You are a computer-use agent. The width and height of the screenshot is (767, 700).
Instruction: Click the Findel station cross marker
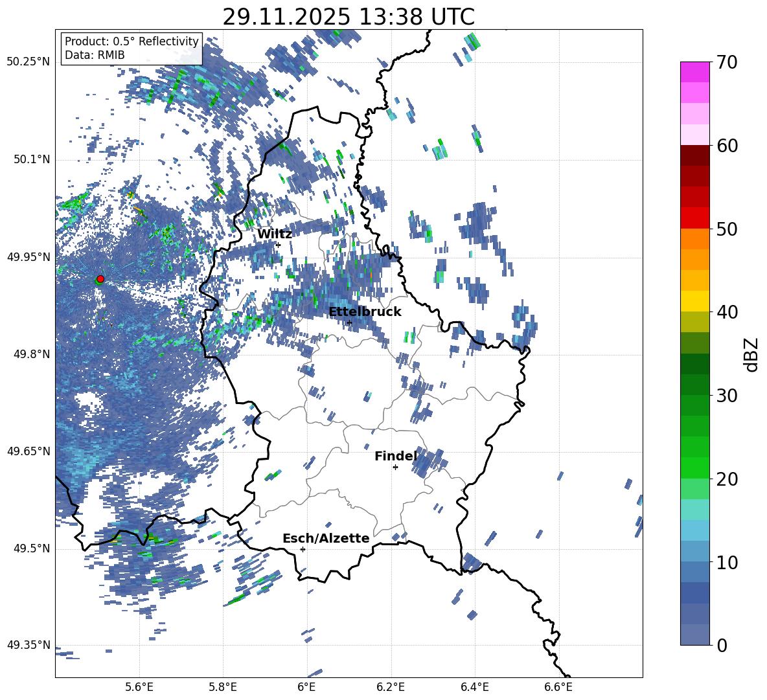click(395, 468)
